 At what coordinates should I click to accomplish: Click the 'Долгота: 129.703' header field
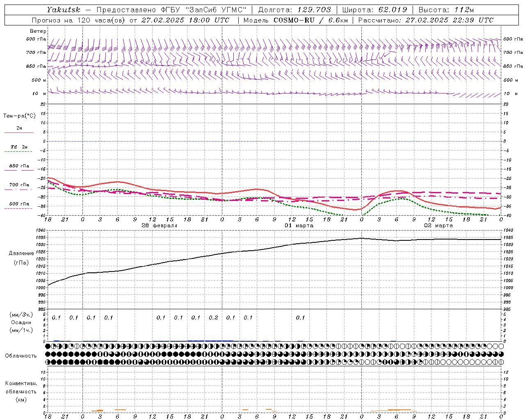click(x=294, y=10)
